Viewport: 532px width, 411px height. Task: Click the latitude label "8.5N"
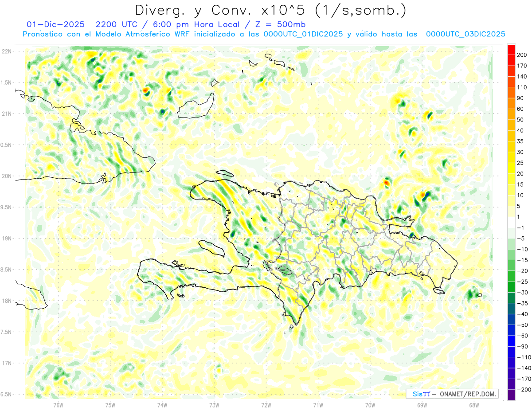[x=6, y=270]
